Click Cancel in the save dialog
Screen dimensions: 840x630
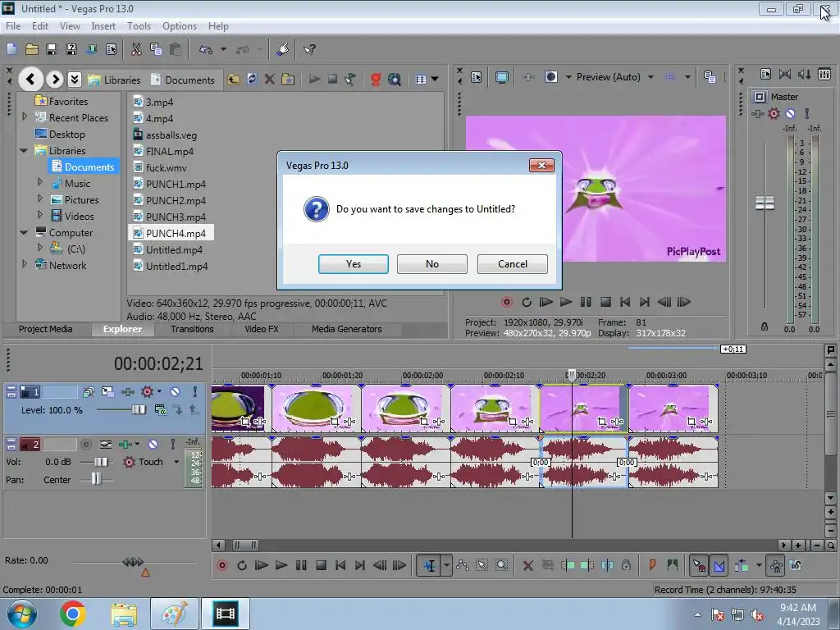512,263
